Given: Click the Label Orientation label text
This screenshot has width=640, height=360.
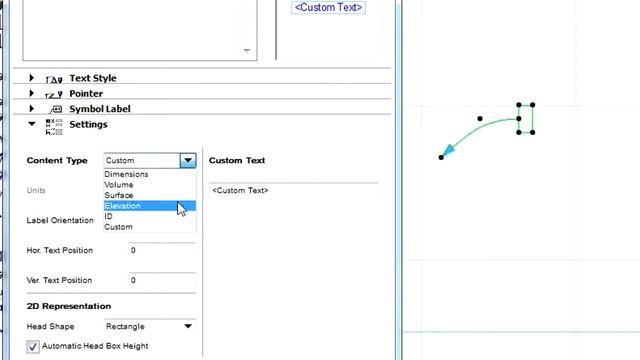Looking at the screenshot, I should (60, 220).
